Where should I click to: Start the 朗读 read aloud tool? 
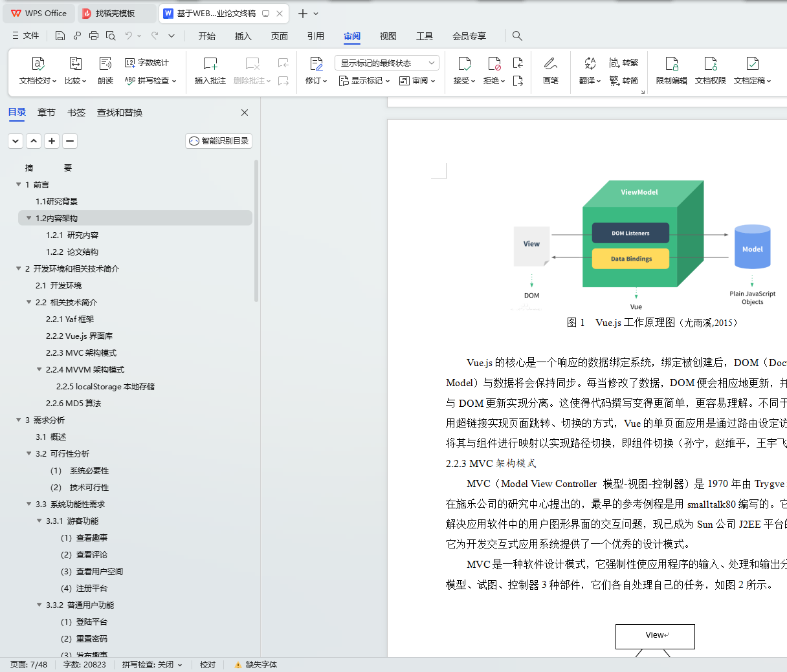tap(105, 70)
